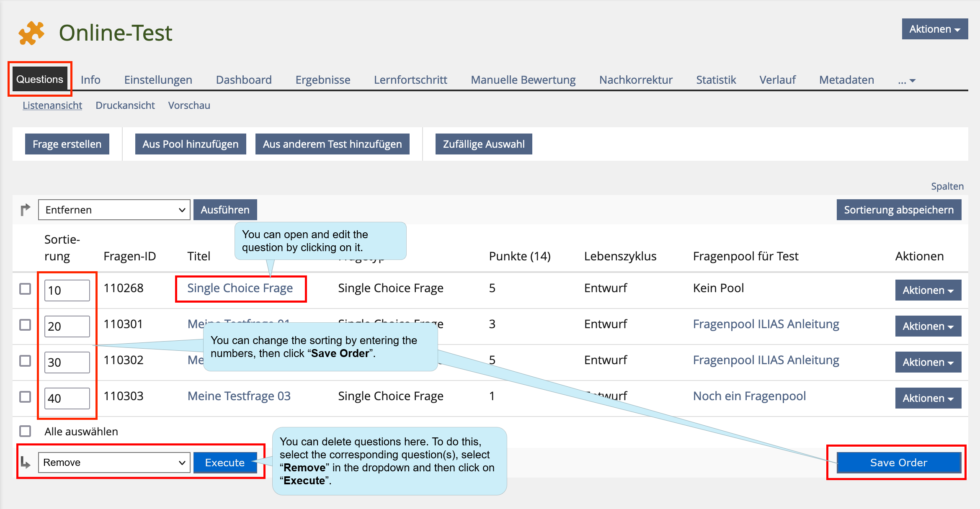Open the page-level Aktionen dropdown next to Online-Test
This screenshot has width=980, height=509.
[x=935, y=29]
